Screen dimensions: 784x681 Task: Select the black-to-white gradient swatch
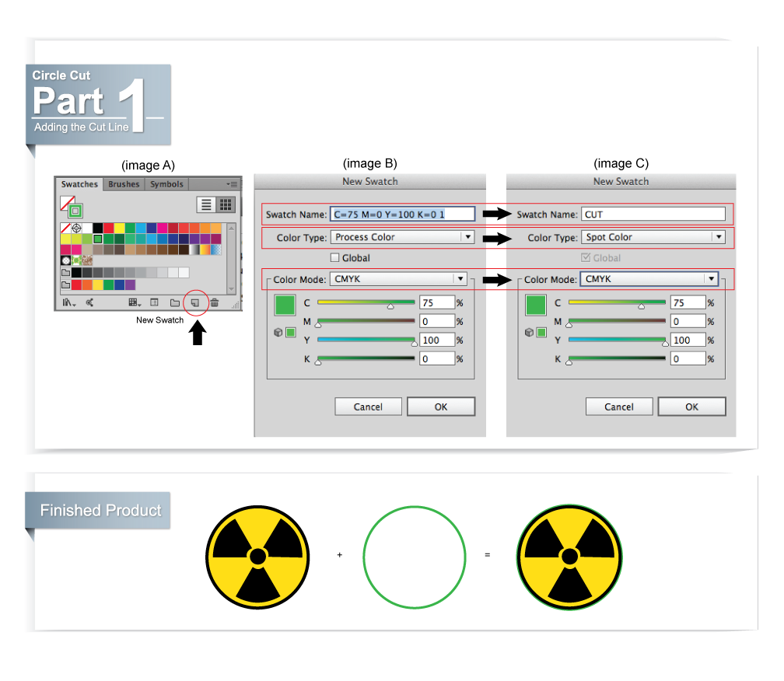coord(194,250)
